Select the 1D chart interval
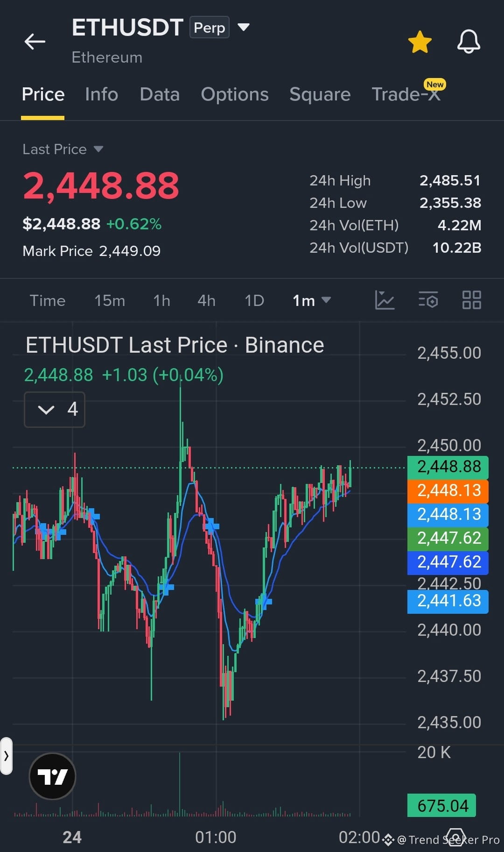Image resolution: width=504 pixels, height=852 pixels. point(254,300)
